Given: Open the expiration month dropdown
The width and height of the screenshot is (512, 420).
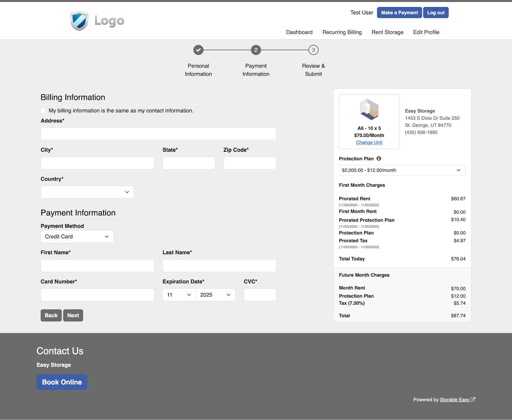Looking at the screenshot, I should (179, 295).
